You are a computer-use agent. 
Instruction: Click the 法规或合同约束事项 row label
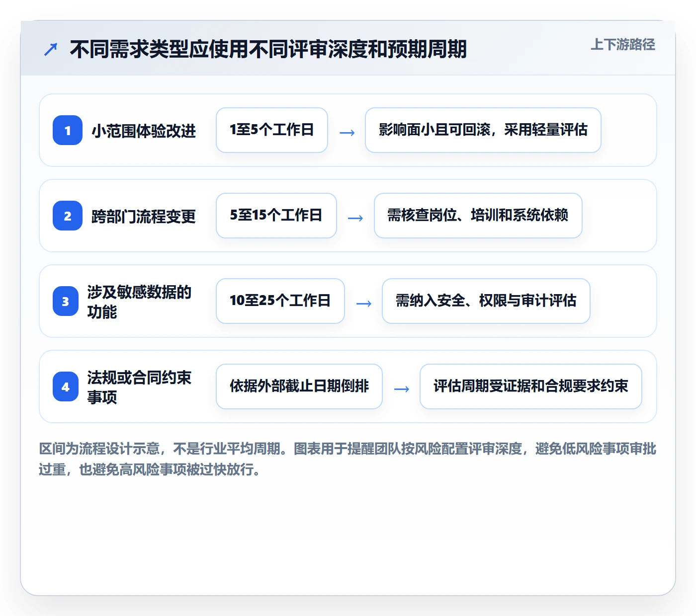click(139, 387)
